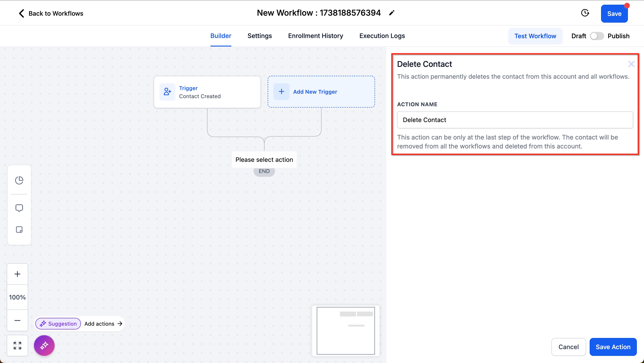Click the comment bubble icon
The height and width of the screenshot is (363, 644).
(x=19, y=208)
